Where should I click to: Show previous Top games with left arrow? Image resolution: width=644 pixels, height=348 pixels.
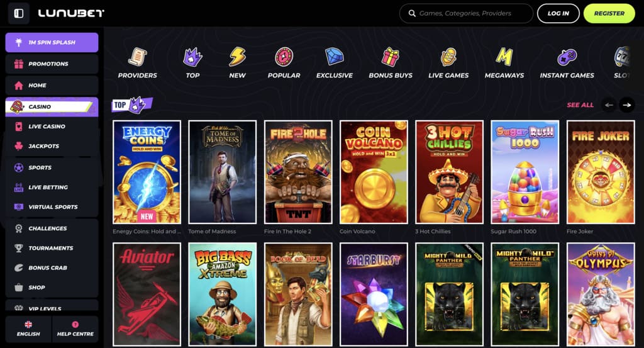(x=609, y=105)
